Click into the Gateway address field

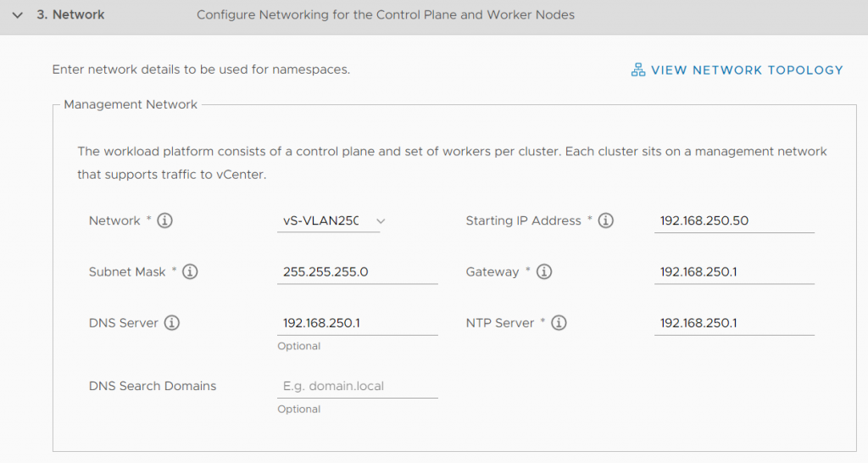[x=734, y=272]
